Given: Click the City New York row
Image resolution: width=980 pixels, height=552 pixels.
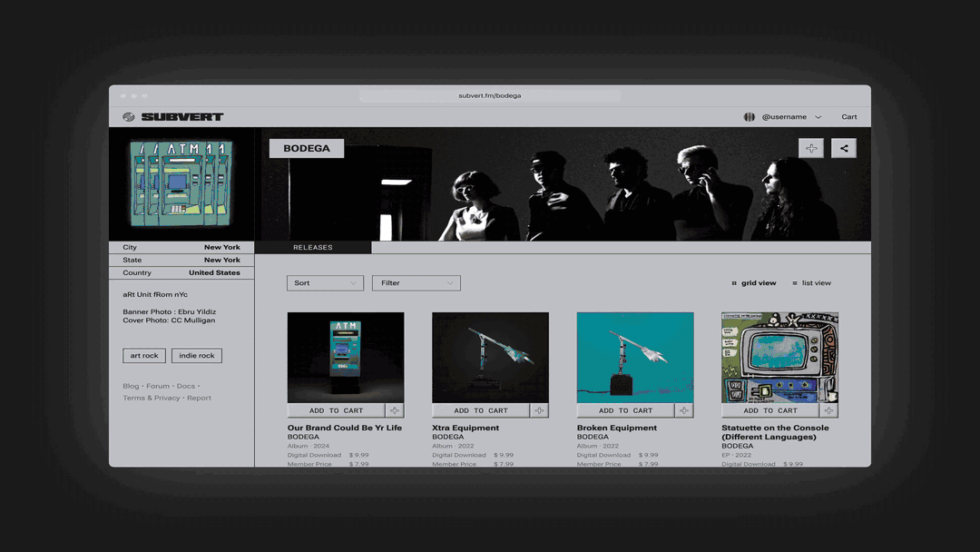Looking at the screenshot, I should tap(181, 248).
